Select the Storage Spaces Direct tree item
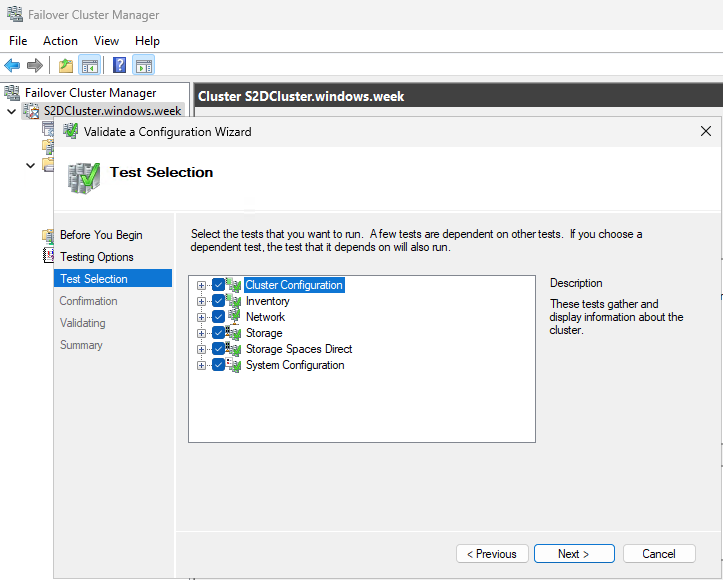This screenshot has width=723, height=580. tap(299, 349)
